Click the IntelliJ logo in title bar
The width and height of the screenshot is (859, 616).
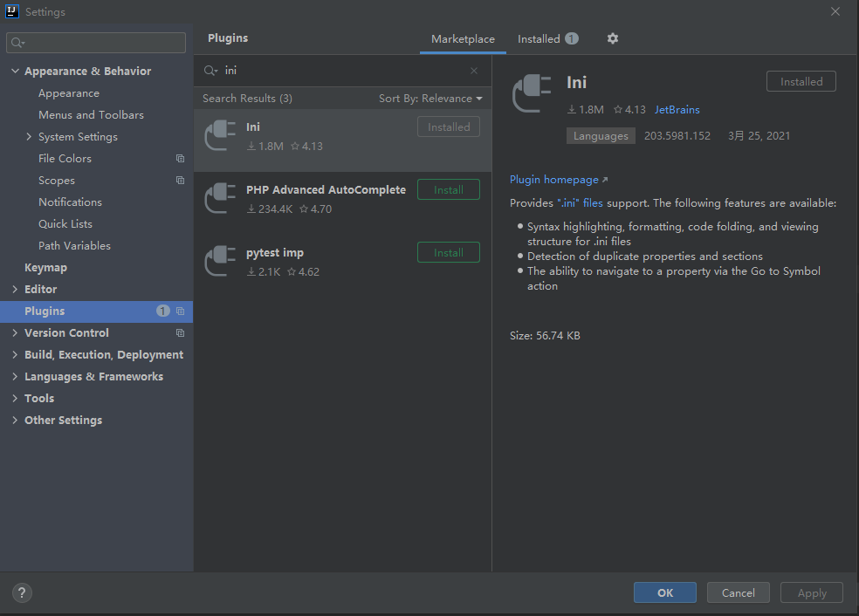point(12,11)
